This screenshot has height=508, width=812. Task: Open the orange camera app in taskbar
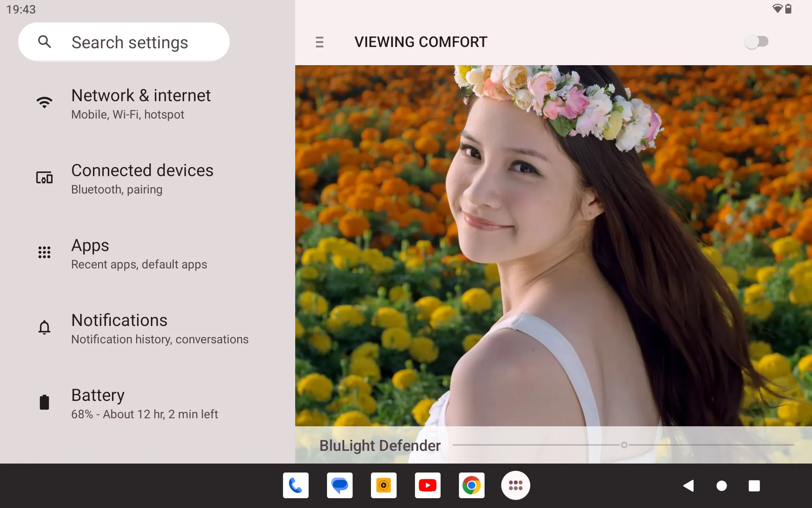coord(384,486)
